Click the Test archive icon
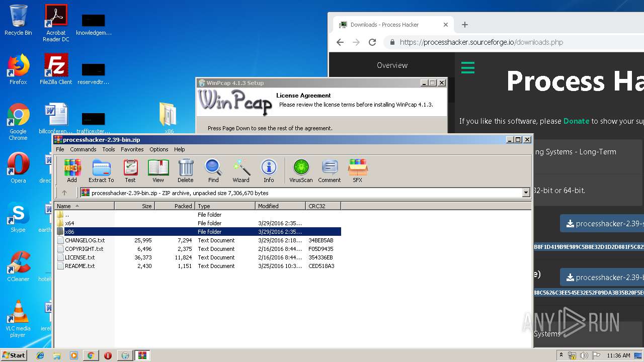644x362 pixels. click(130, 170)
